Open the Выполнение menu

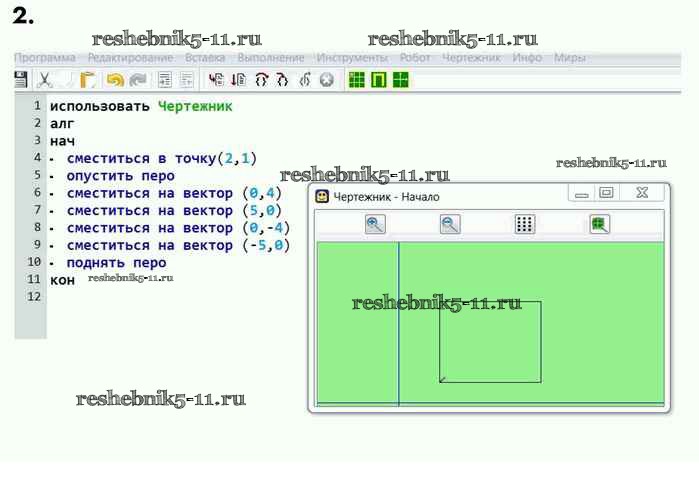(271, 58)
